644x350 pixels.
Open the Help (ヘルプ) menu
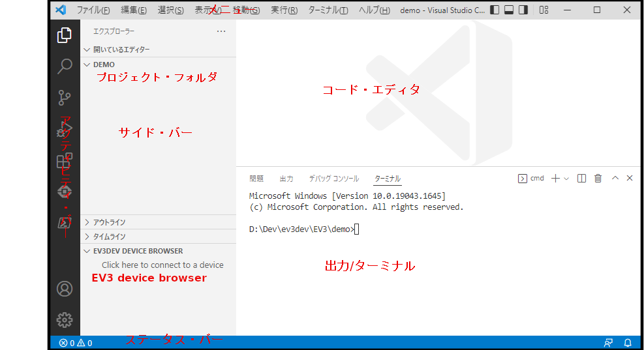[x=374, y=10]
